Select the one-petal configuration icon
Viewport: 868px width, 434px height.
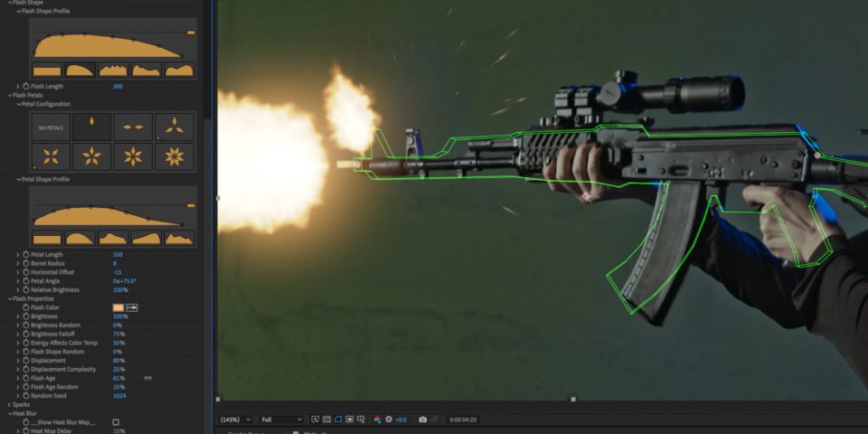click(92, 127)
